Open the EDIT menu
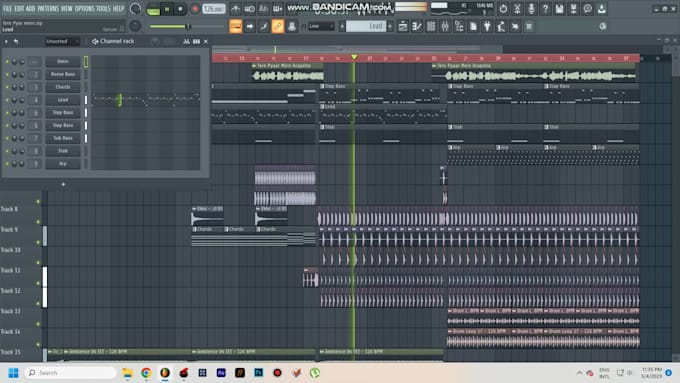 tap(19, 9)
